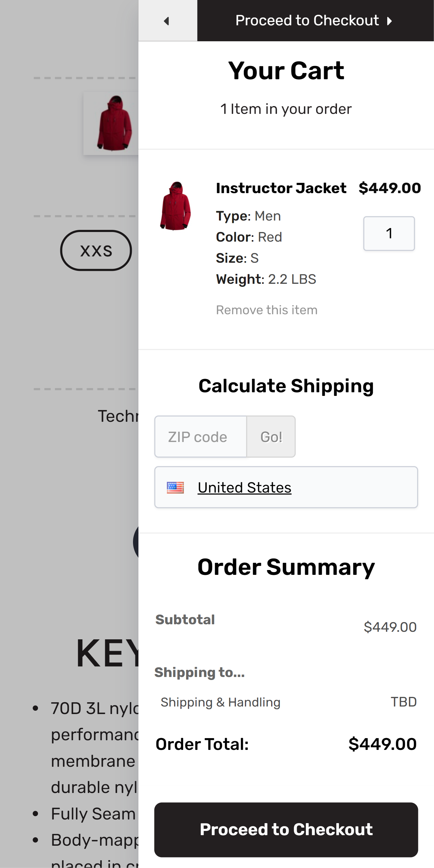
Task: Click the Subtotal $449.00 amount
Action: 390,627
